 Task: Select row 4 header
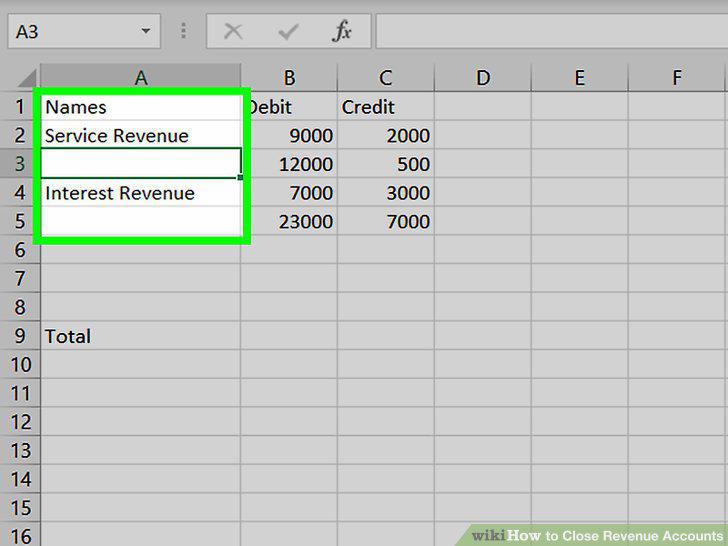(x=20, y=192)
